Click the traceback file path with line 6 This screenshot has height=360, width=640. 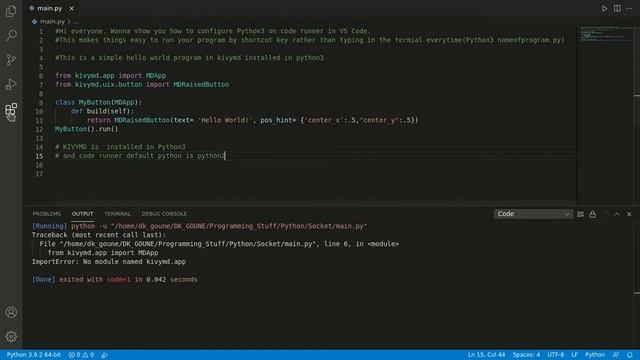click(219, 244)
